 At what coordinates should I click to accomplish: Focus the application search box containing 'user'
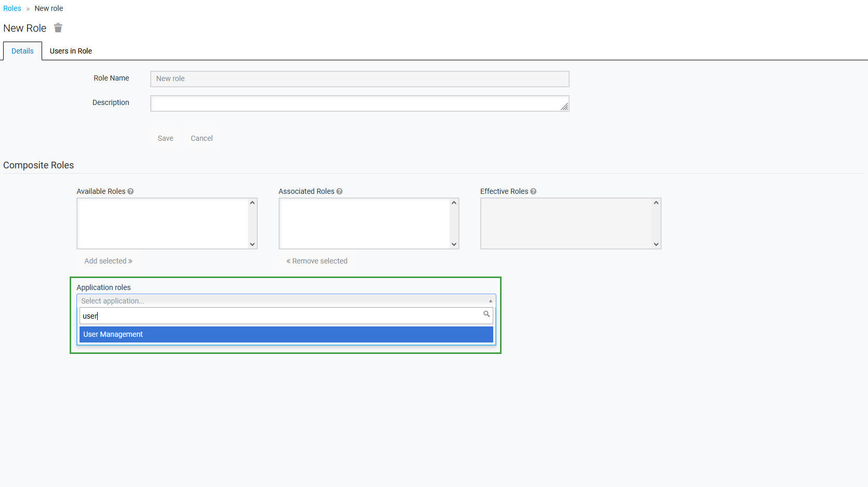point(281,316)
